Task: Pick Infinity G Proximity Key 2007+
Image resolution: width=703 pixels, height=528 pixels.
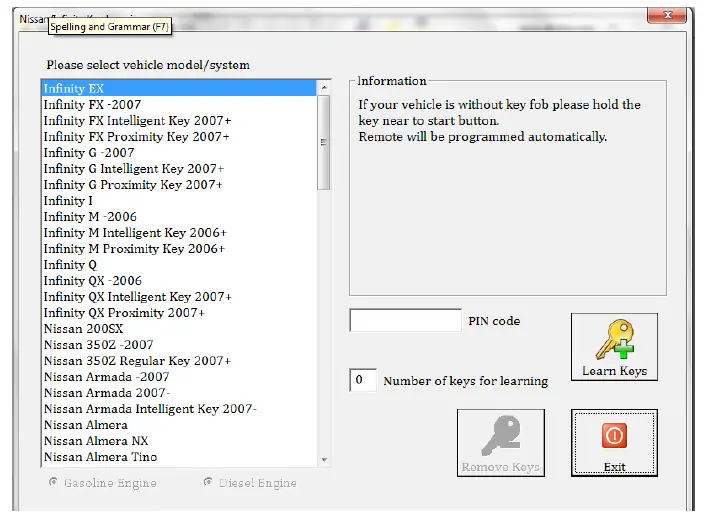Action: pyautogui.click(x=179, y=185)
